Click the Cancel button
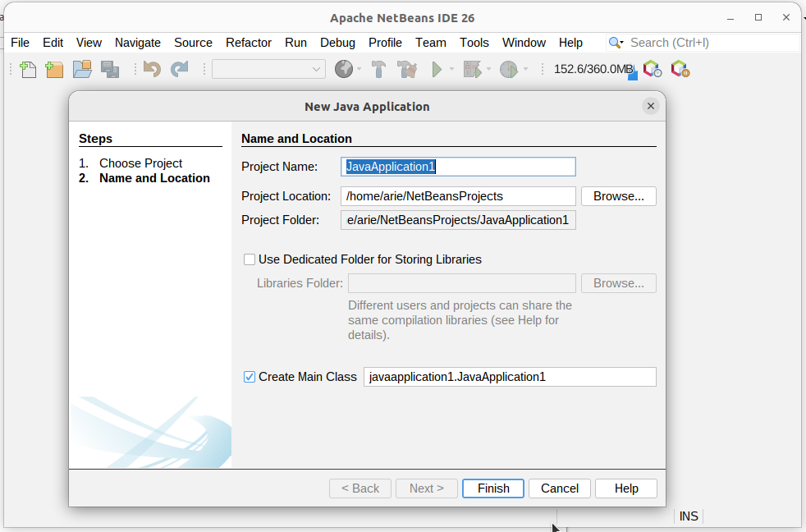The image size is (806, 532). 560,488
